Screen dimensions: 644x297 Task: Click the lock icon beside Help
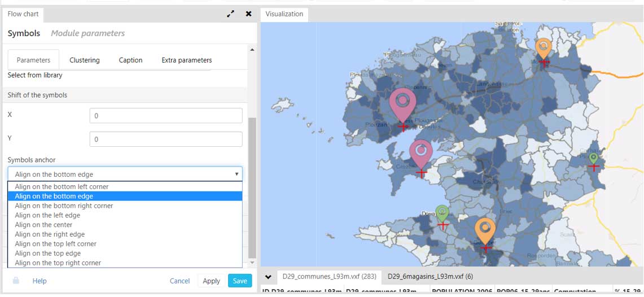coord(16,281)
